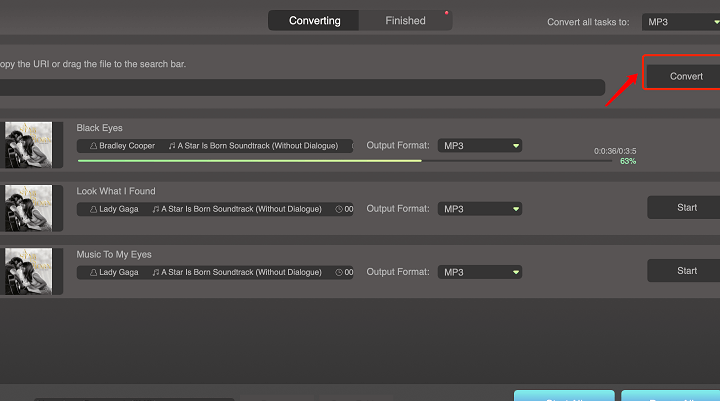This screenshot has width=720, height=401.
Task: Click the music note icon in Music To My Eyes row
Action: point(156,272)
